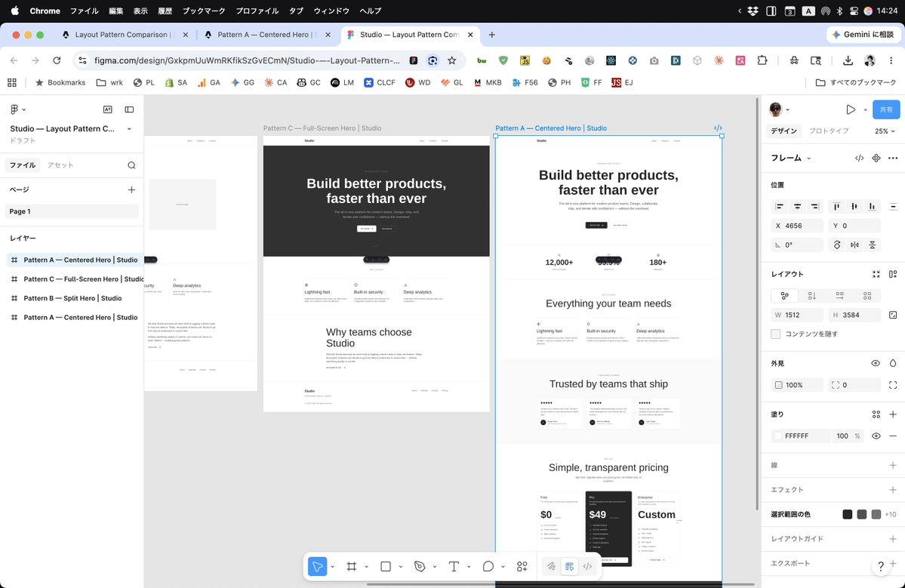Switch to the アセット tab
Image resolution: width=905 pixels, height=588 pixels.
tap(60, 165)
